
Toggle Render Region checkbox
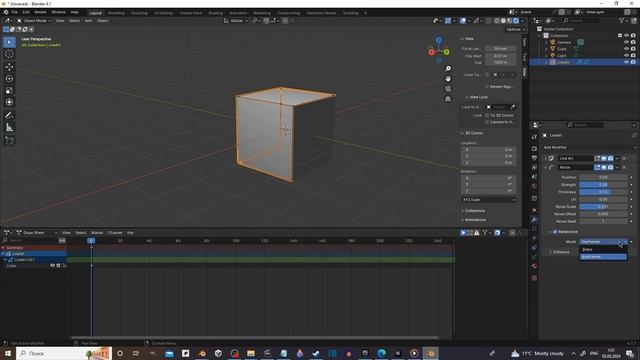click(487, 87)
